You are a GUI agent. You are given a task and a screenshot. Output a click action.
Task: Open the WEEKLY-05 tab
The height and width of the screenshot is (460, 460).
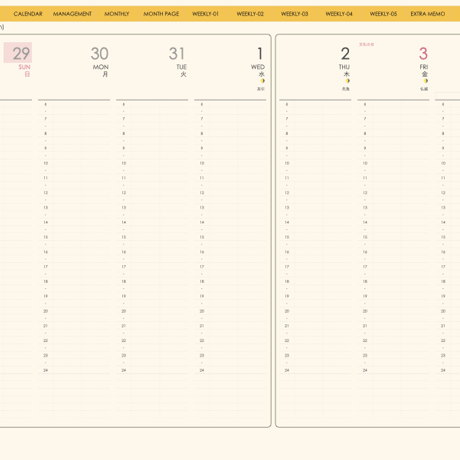click(383, 14)
